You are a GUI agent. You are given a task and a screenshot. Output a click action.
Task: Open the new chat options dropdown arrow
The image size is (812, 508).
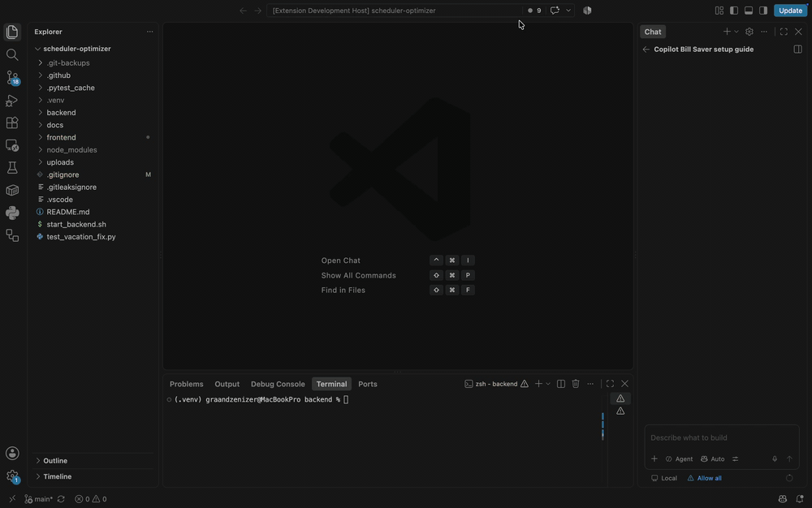point(736,32)
